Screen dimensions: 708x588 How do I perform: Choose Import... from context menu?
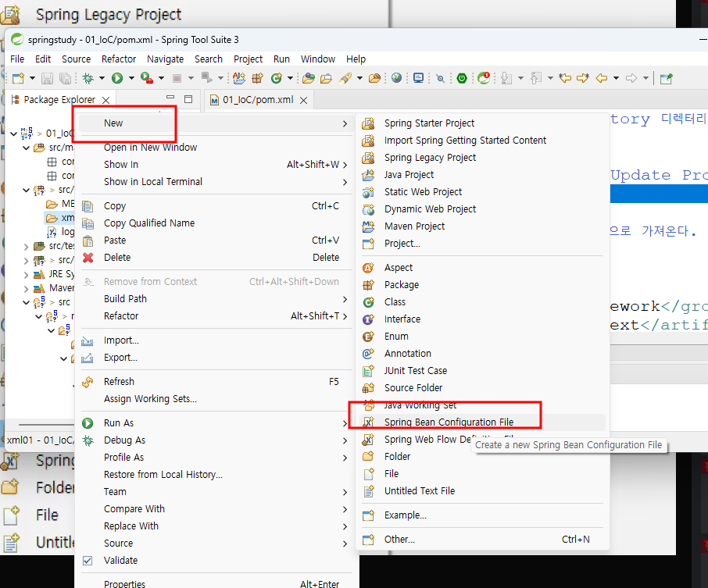(x=216, y=340)
